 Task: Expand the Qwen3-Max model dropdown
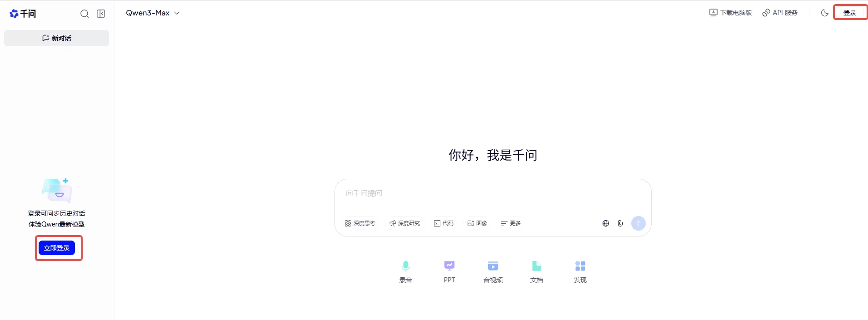pyautogui.click(x=153, y=13)
